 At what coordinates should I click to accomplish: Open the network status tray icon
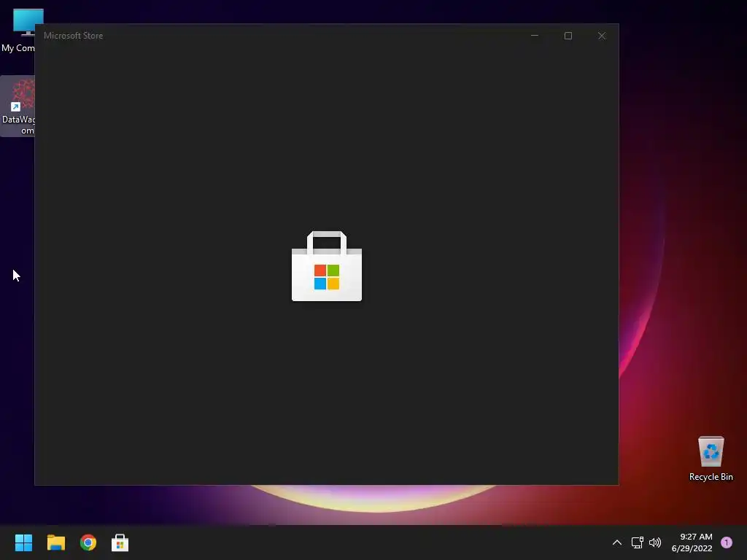click(637, 542)
